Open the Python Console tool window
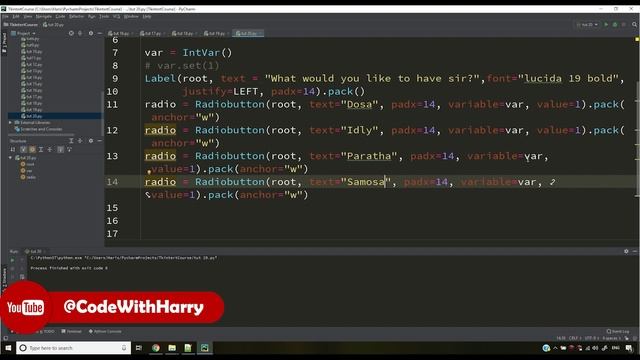This screenshot has width=640, height=360. point(105,331)
